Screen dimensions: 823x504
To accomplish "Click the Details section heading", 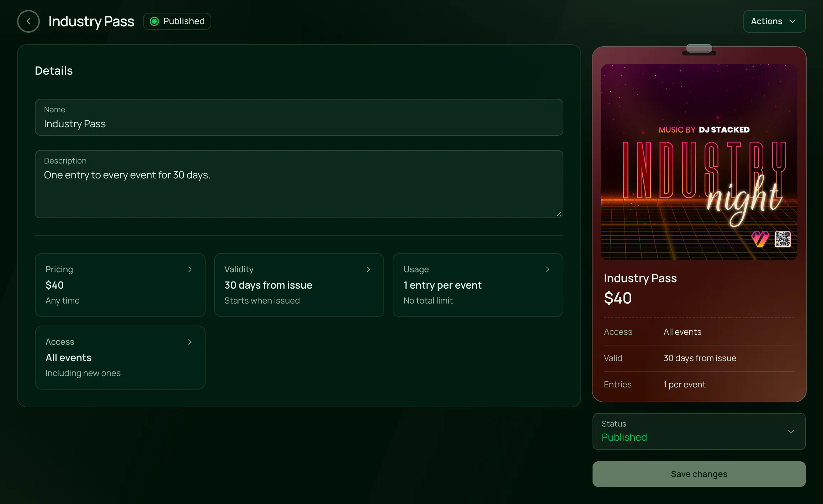I will (54, 71).
